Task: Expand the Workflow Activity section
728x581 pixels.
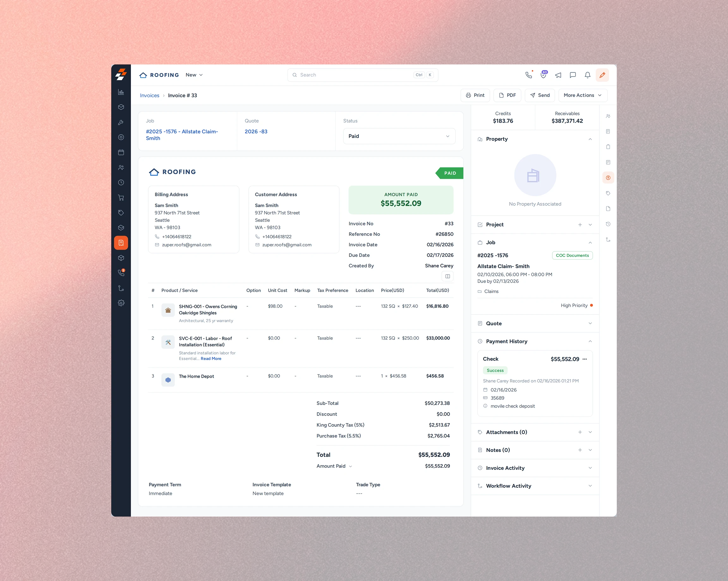Action: point(590,486)
